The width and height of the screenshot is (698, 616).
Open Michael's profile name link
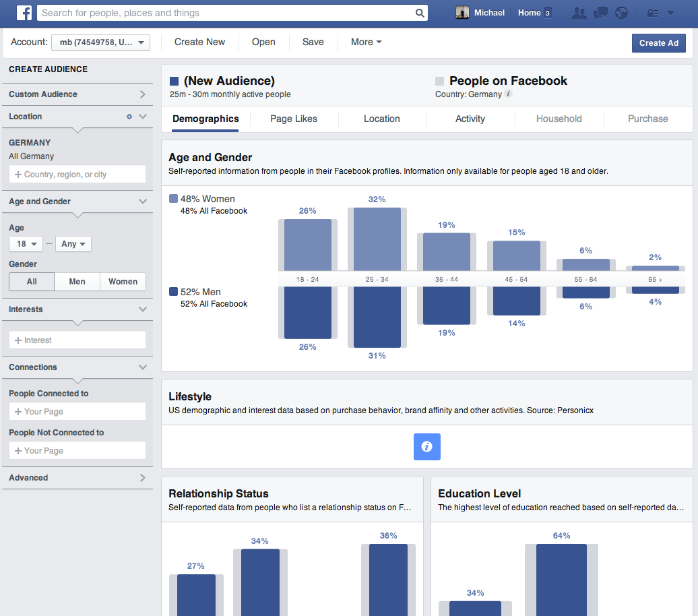click(489, 13)
